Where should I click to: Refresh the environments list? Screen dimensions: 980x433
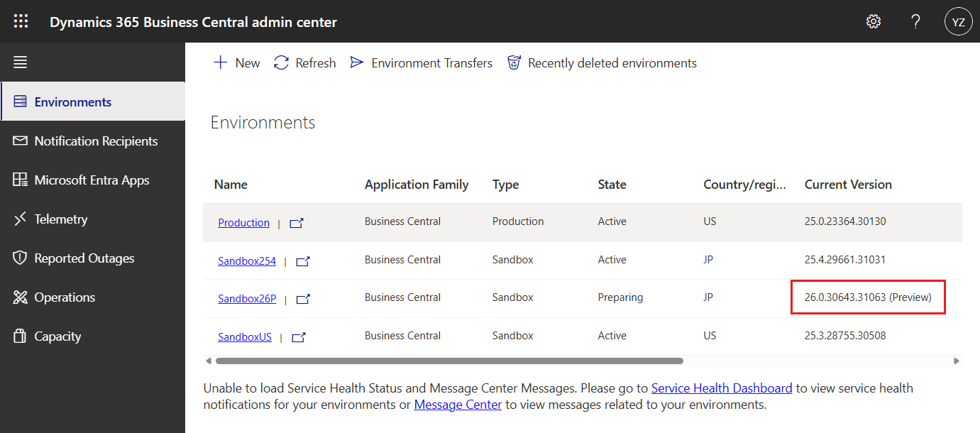(304, 62)
